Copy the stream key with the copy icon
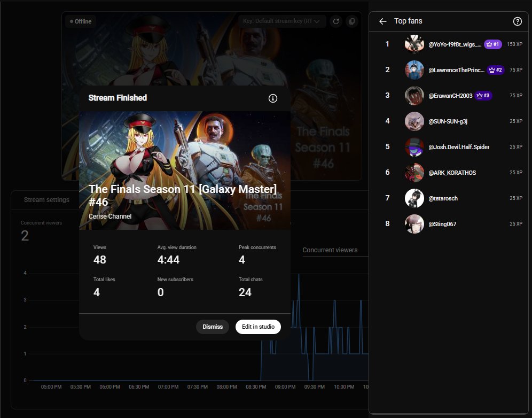 point(352,21)
